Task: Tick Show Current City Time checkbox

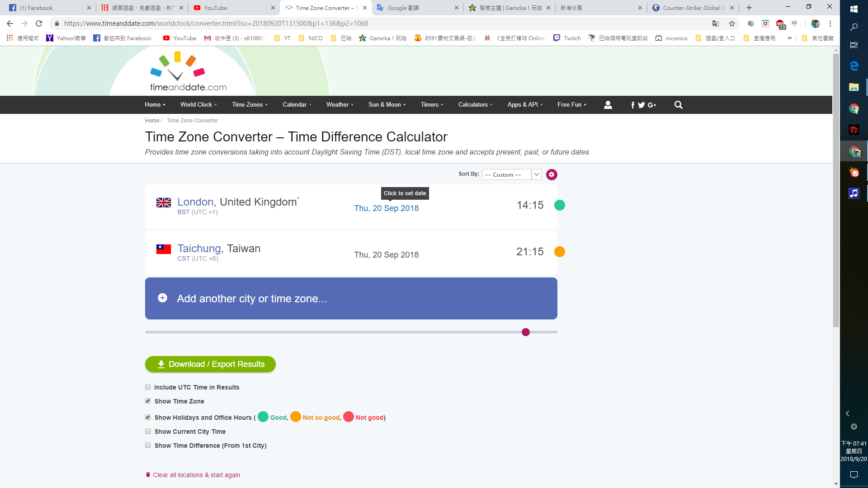Action: tap(148, 431)
